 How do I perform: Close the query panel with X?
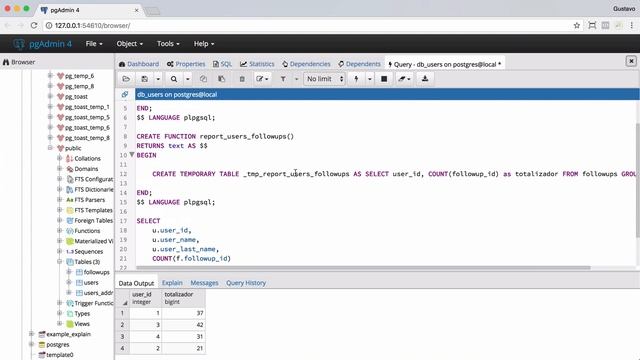point(631,61)
